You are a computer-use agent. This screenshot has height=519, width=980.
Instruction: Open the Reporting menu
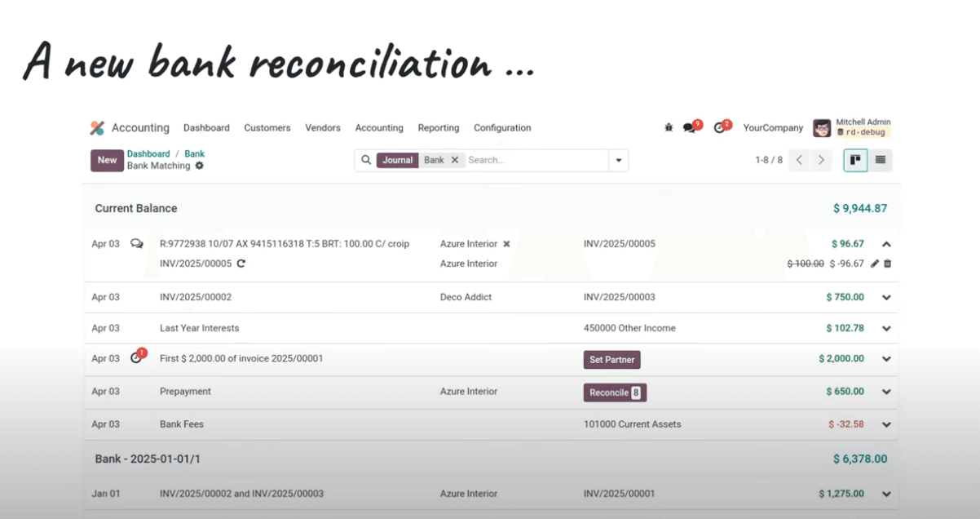[x=439, y=128]
